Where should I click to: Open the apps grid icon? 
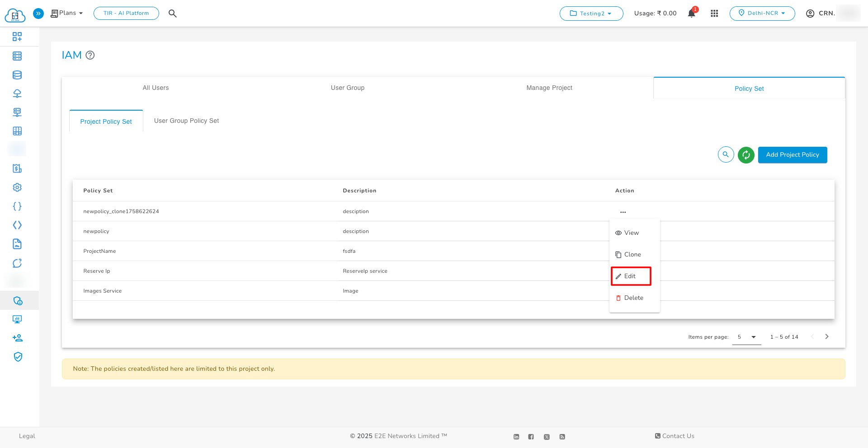pos(714,14)
